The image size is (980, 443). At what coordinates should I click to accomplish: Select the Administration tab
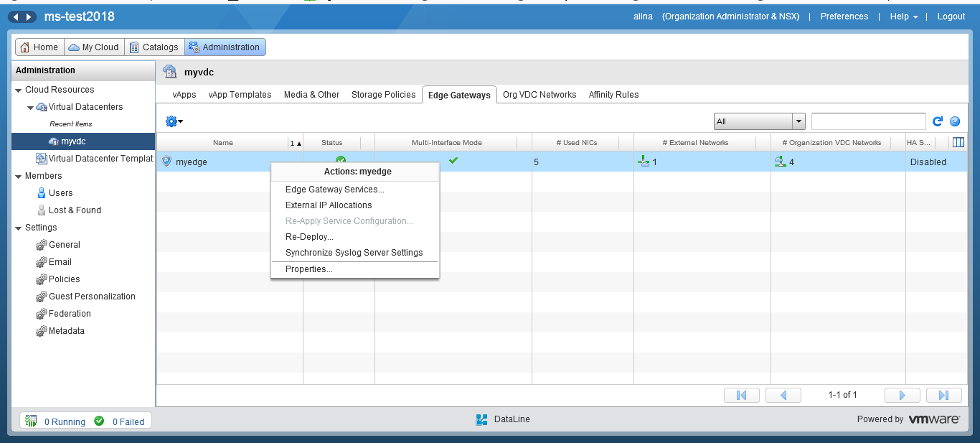[x=225, y=47]
